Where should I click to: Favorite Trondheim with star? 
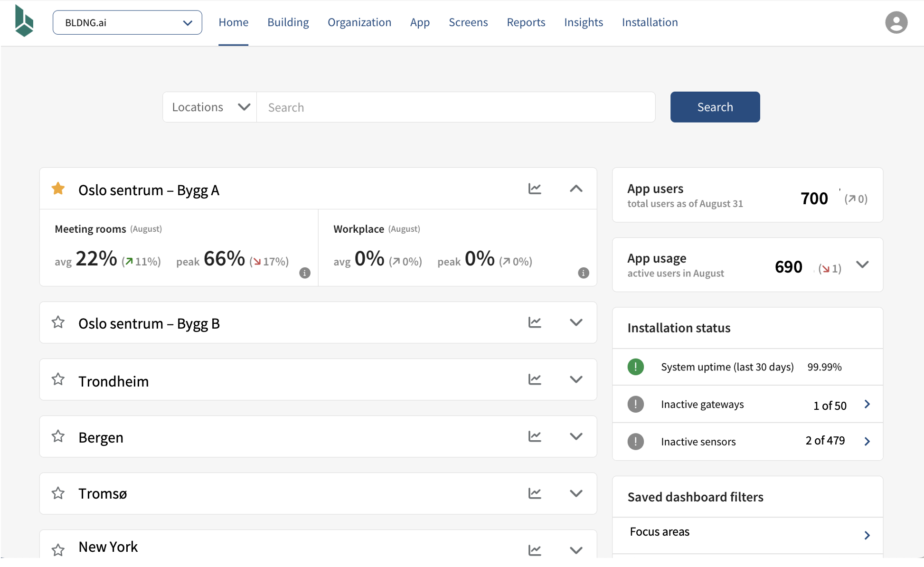(58, 379)
